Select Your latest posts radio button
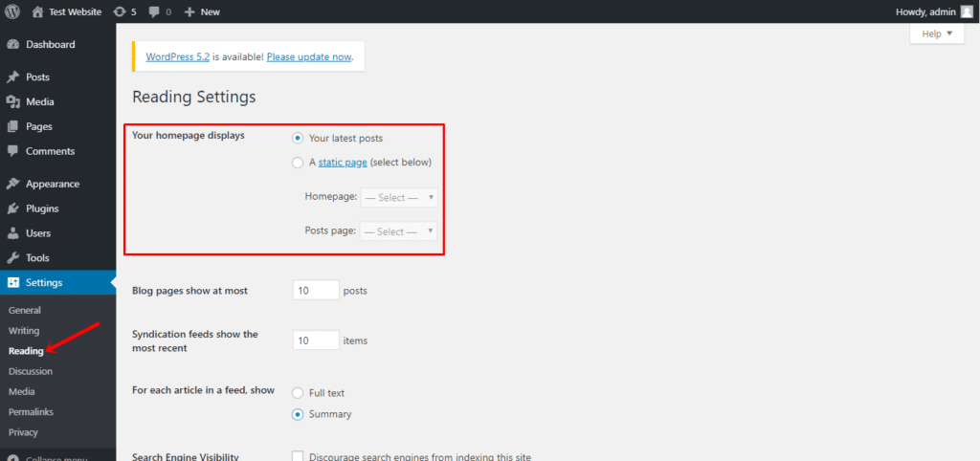 point(298,138)
